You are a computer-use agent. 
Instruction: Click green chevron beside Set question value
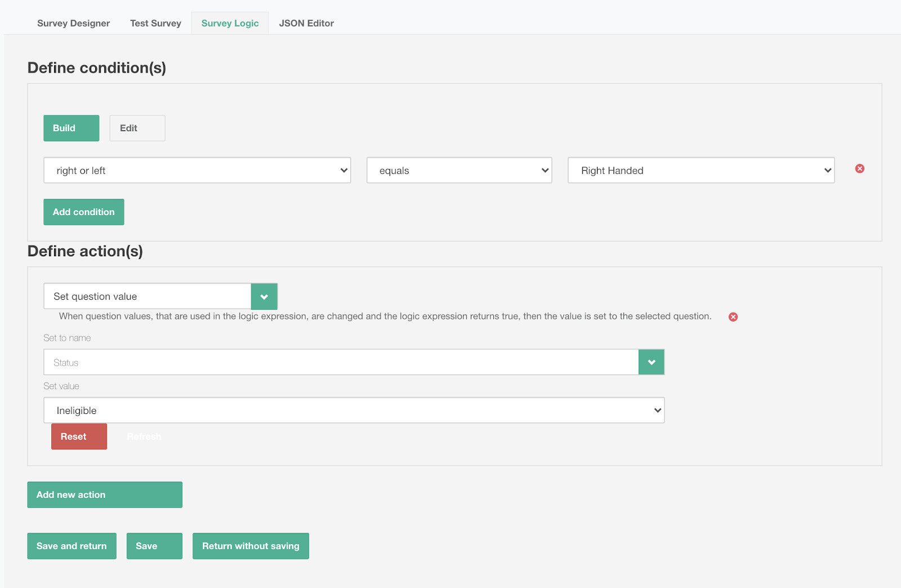click(264, 297)
